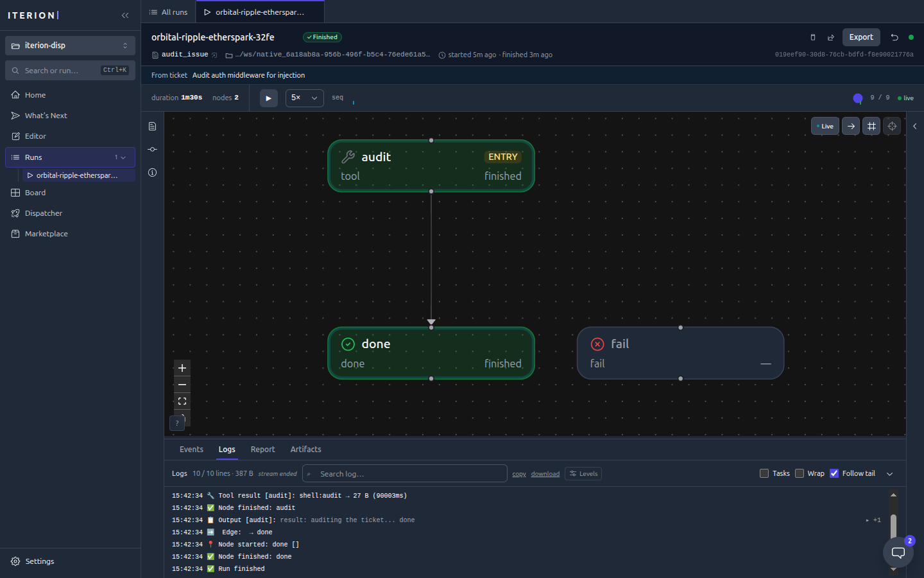Switch to the All runs tab
This screenshot has height=578, width=924.
coord(168,12)
